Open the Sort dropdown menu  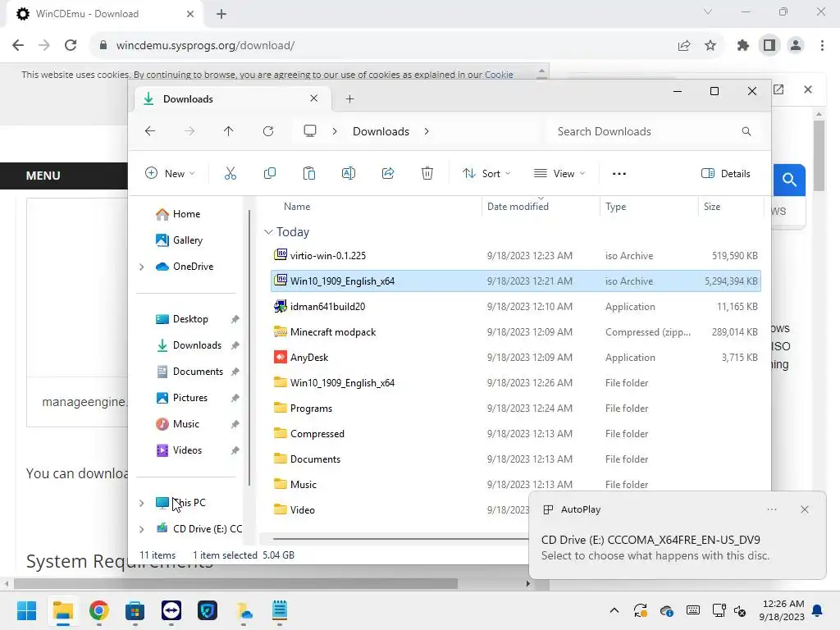point(486,174)
